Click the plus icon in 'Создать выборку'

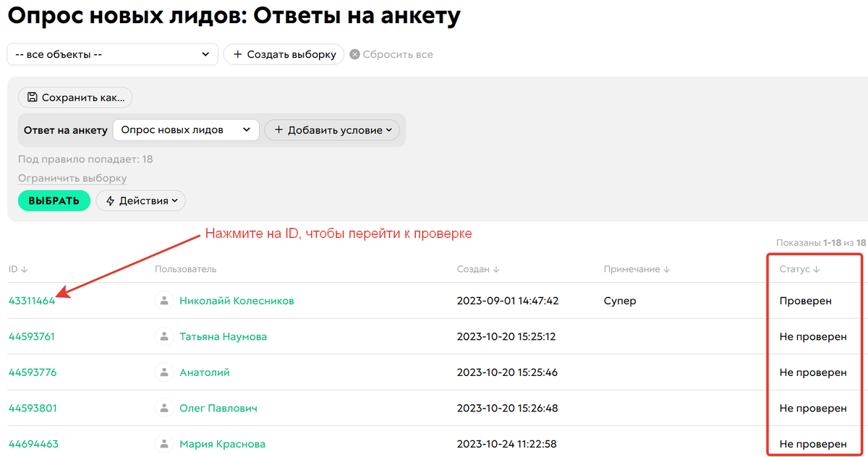click(x=237, y=54)
